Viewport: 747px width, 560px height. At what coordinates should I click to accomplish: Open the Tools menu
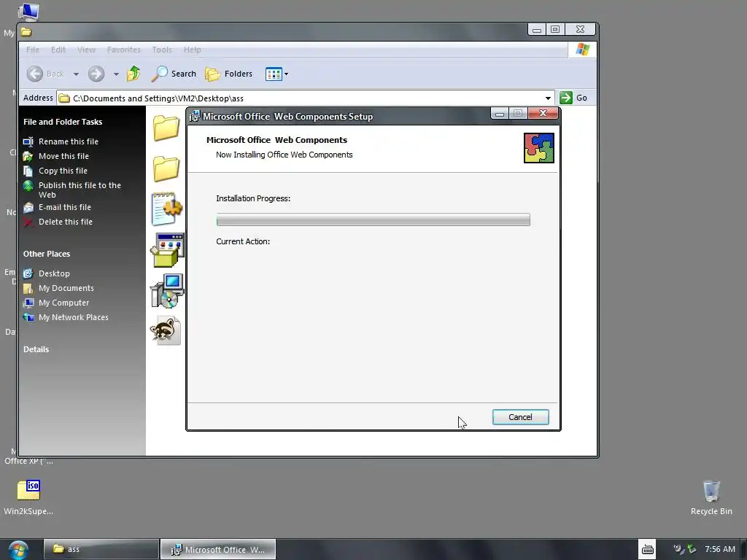(x=162, y=50)
